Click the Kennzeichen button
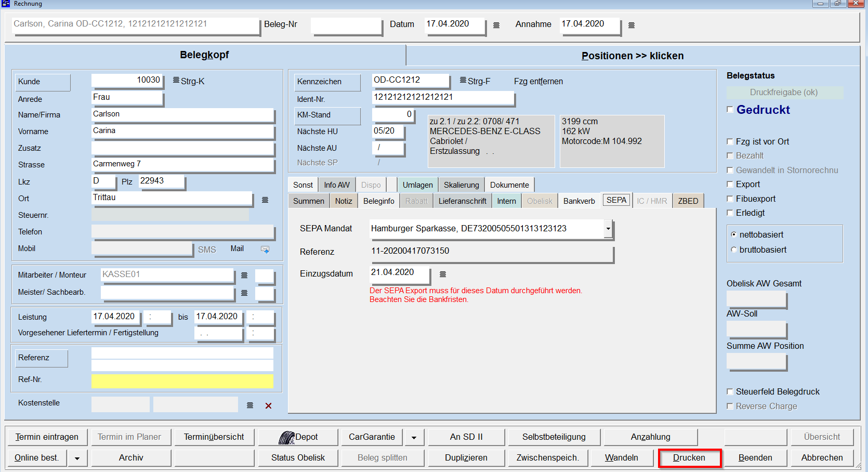The width and height of the screenshot is (868, 472). point(326,82)
